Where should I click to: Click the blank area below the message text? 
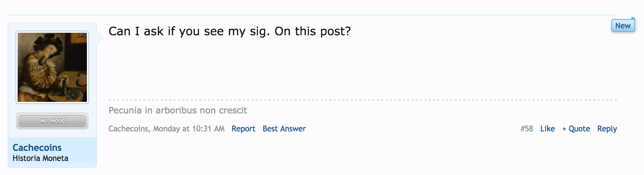(363, 68)
